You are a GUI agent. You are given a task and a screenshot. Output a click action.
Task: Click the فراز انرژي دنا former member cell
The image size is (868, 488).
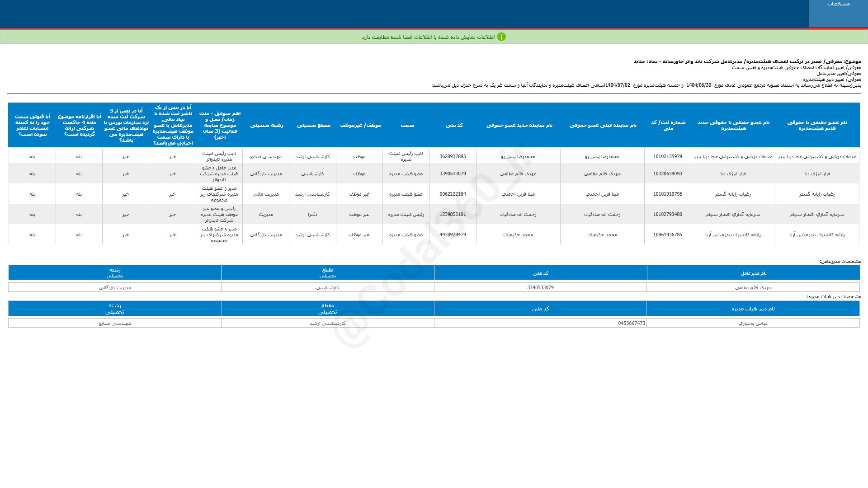(x=816, y=174)
